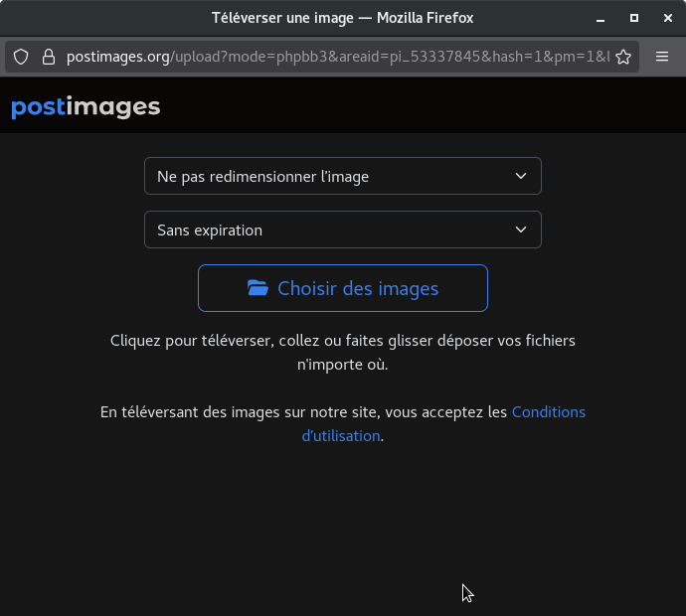686x616 pixels.
Task: Click the Choisir des images button
Action: 343,288
